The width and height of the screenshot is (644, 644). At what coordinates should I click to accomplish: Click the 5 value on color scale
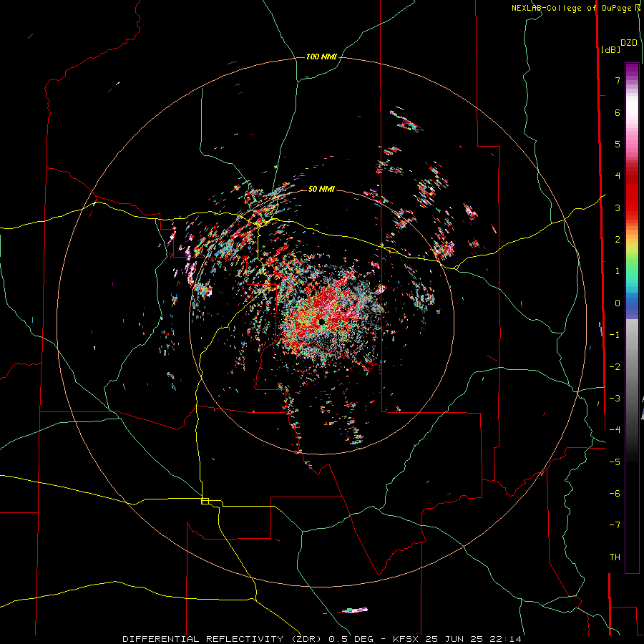(618, 144)
